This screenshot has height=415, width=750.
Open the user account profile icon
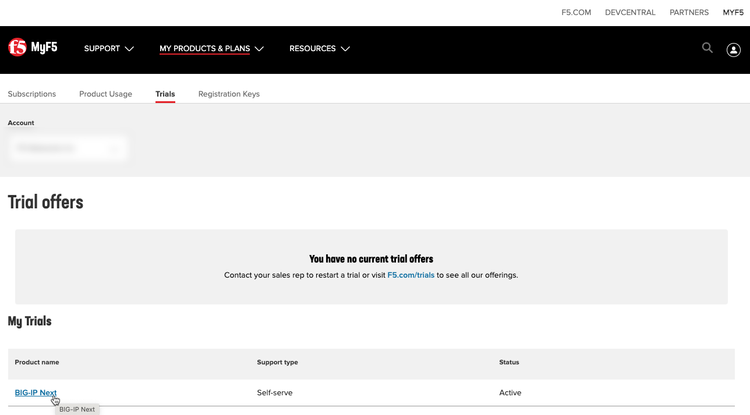733,50
